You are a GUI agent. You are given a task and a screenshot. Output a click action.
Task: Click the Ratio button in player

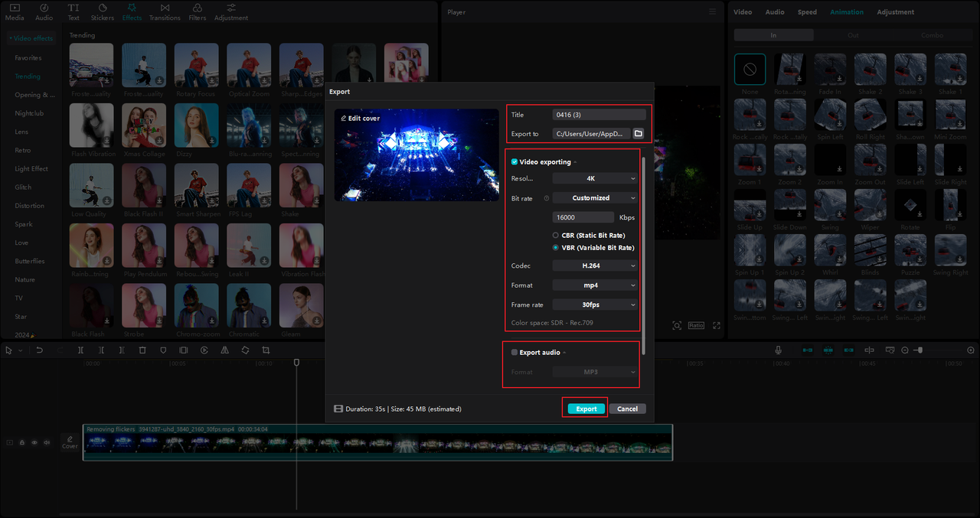[696, 325]
